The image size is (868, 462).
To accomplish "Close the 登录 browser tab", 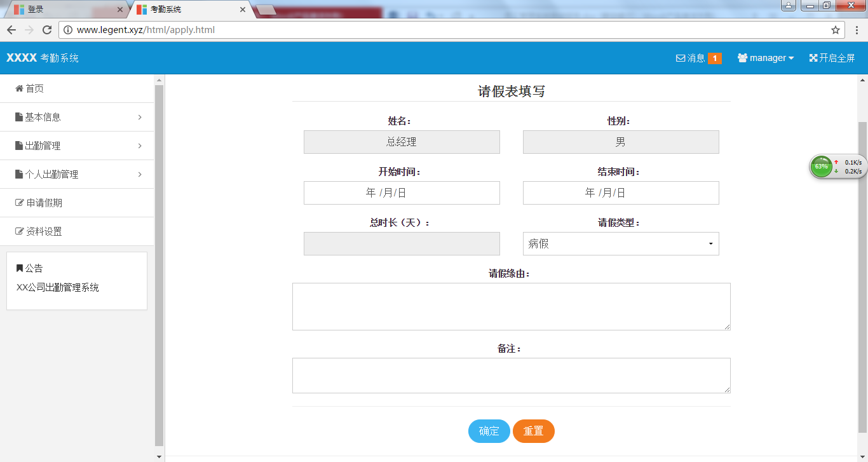I will pyautogui.click(x=119, y=10).
